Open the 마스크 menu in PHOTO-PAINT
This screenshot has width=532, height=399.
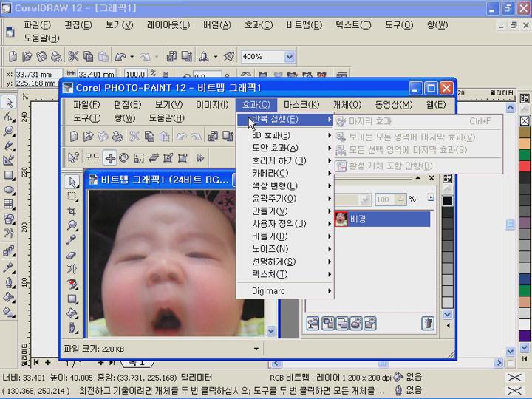click(301, 105)
